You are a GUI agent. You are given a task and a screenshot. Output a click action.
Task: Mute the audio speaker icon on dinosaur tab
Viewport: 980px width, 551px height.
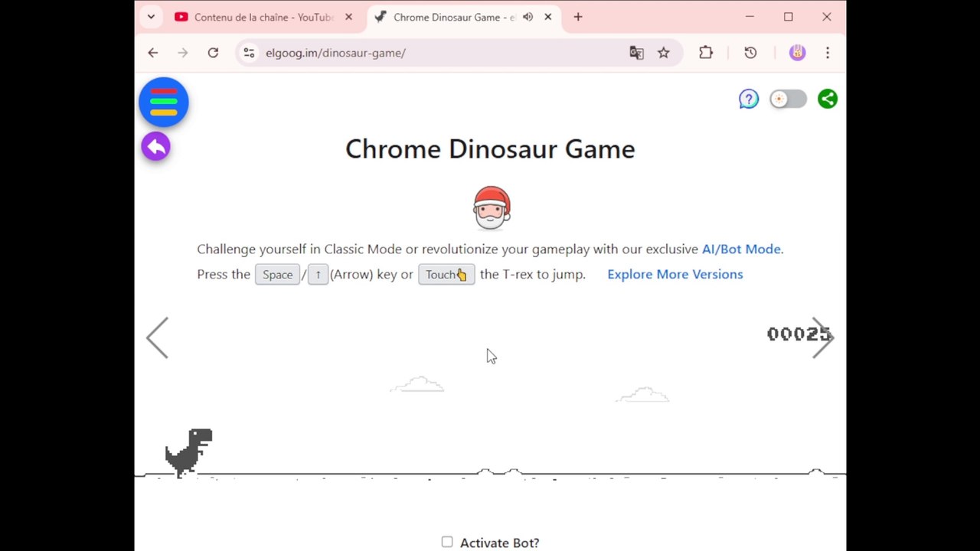[528, 17]
